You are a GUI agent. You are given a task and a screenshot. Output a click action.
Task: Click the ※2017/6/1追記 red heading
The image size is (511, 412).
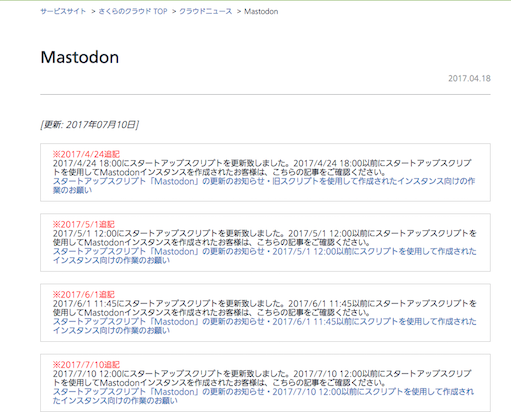point(84,294)
